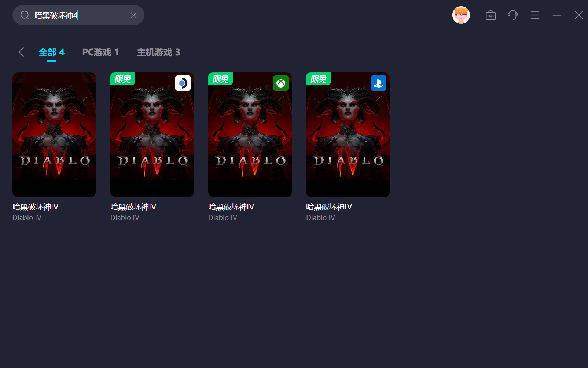Switch to the 主机游戏 3 tab

coord(158,52)
